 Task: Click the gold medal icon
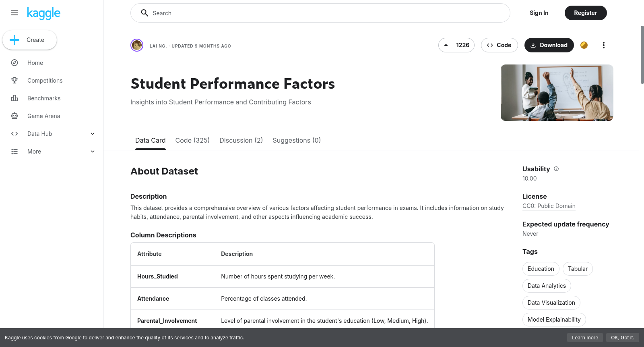[x=584, y=45]
